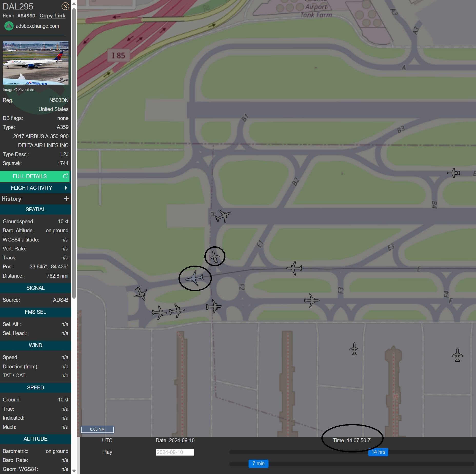The height and width of the screenshot is (474, 476).
Task: Click the Delta aircraft photo thumbnail
Action: pyautogui.click(x=35, y=63)
